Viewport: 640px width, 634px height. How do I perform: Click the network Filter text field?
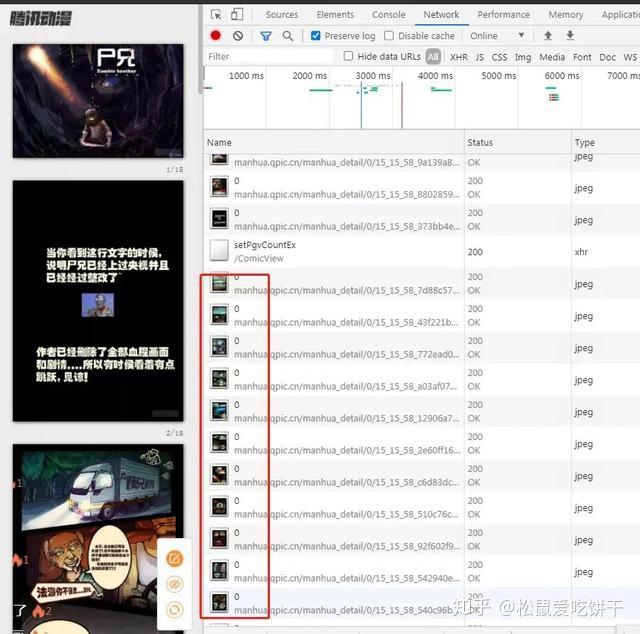[x=269, y=56]
